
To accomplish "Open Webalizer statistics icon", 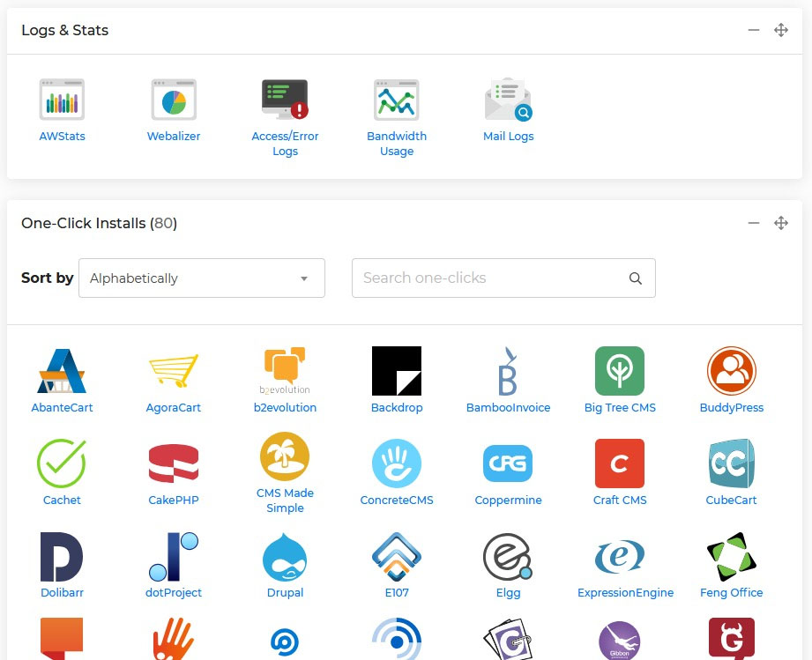I will [174, 100].
